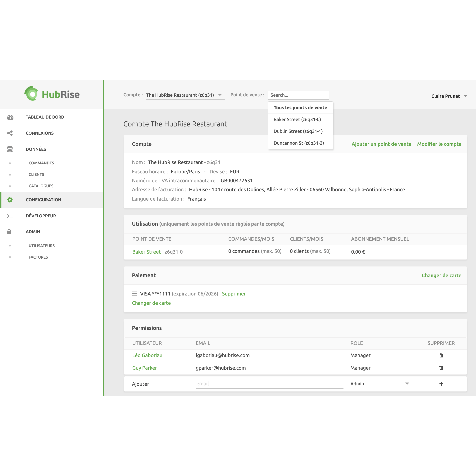Viewport: 476px width, 476px height.
Task: Select Dublin Street from location list
Action: [298, 131]
